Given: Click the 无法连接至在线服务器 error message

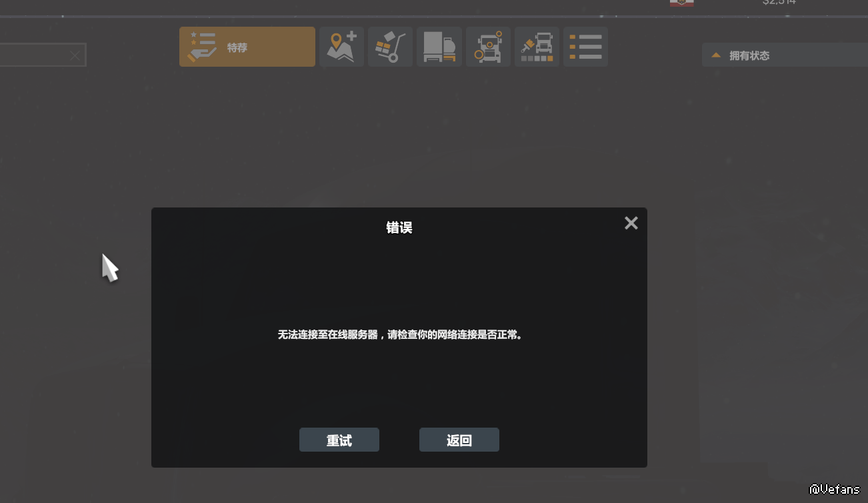Looking at the screenshot, I should point(400,335).
